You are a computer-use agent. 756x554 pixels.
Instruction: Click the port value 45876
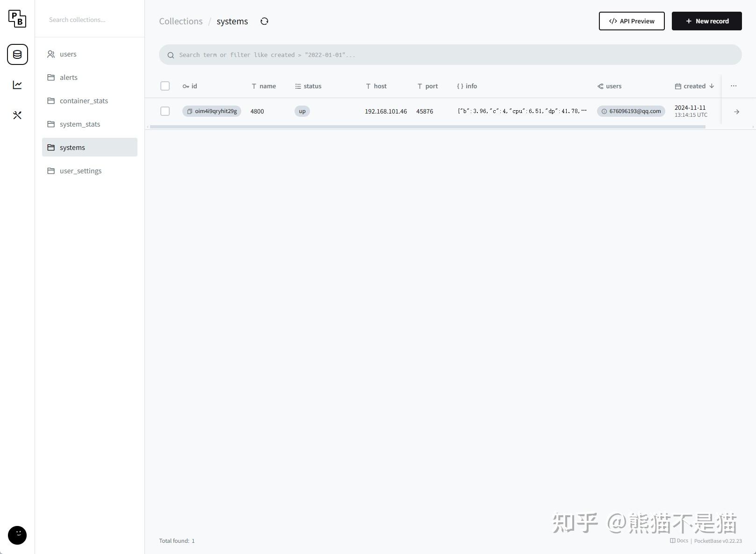click(x=425, y=111)
